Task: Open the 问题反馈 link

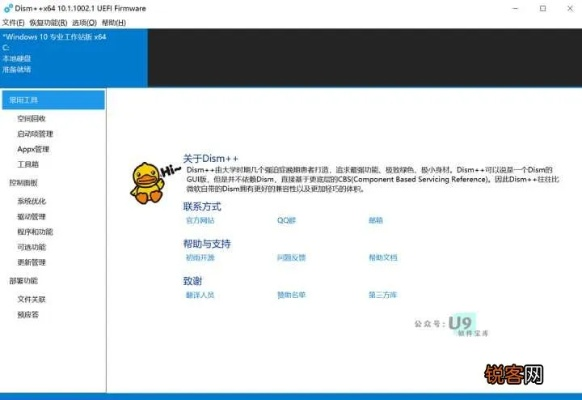Action: 291,258
